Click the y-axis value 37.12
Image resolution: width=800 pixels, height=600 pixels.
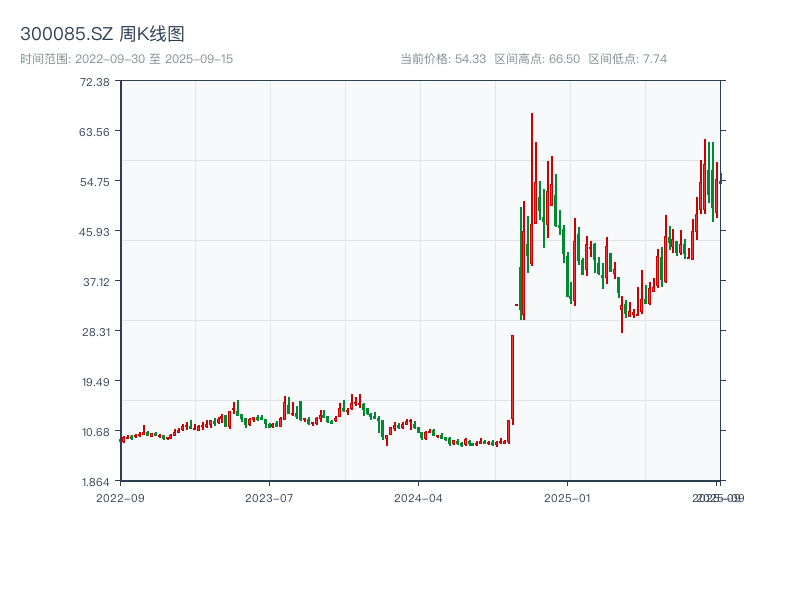pos(96,282)
